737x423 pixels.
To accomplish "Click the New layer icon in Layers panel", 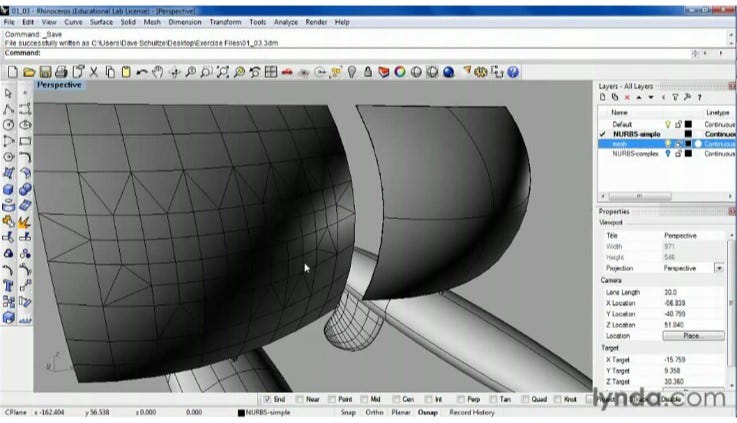I will click(603, 97).
